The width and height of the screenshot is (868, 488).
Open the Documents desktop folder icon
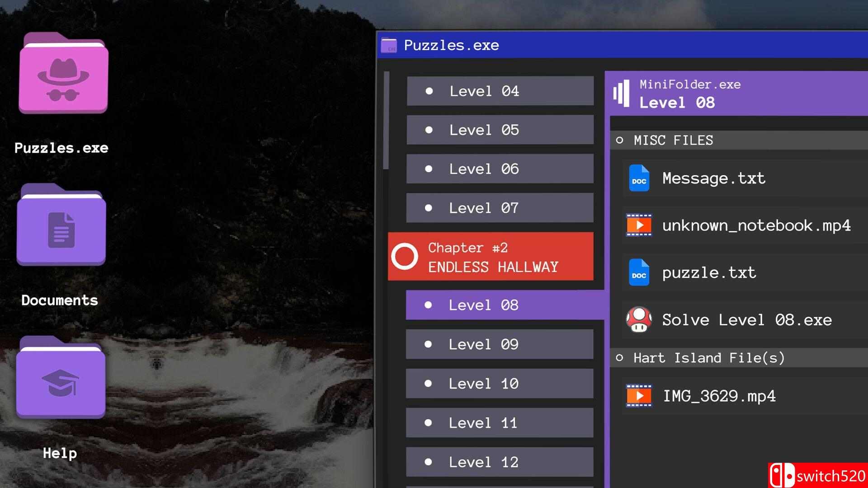[x=61, y=225]
